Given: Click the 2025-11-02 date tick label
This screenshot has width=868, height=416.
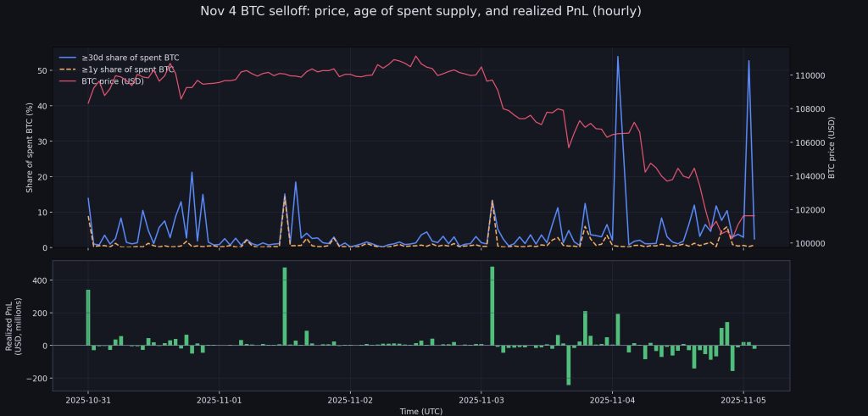Looking at the screenshot, I should coord(350,399).
